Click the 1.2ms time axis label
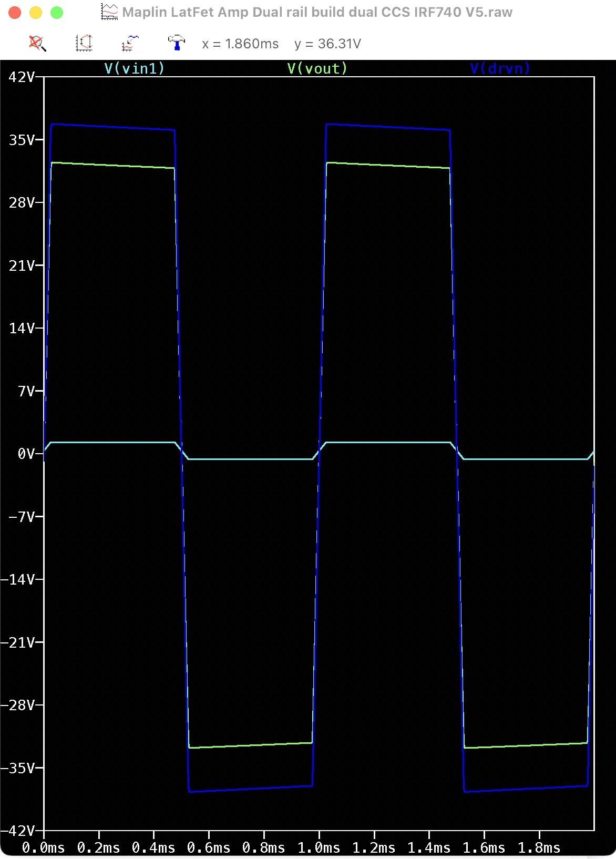The height and width of the screenshot is (859, 616). click(374, 848)
